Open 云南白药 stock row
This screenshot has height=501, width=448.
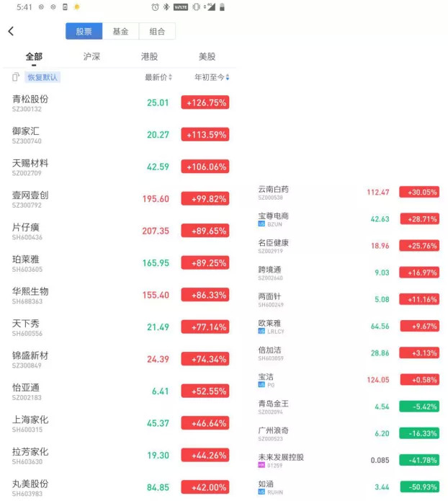(x=349, y=192)
